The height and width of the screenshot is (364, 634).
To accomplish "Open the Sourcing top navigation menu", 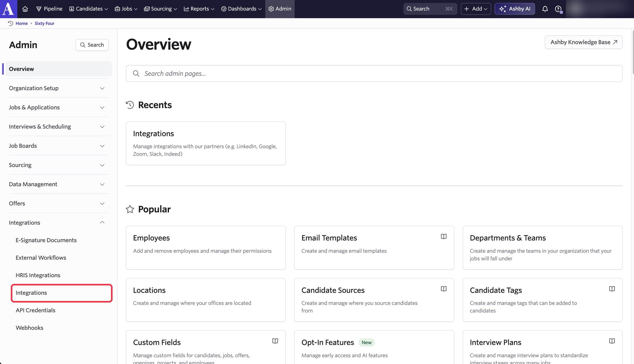I will pos(160,9).
